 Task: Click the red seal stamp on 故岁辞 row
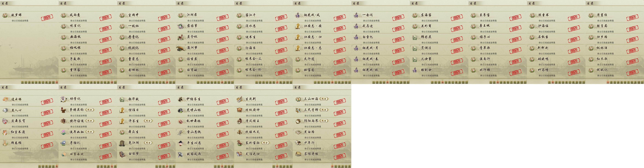(x=47, y=18)
